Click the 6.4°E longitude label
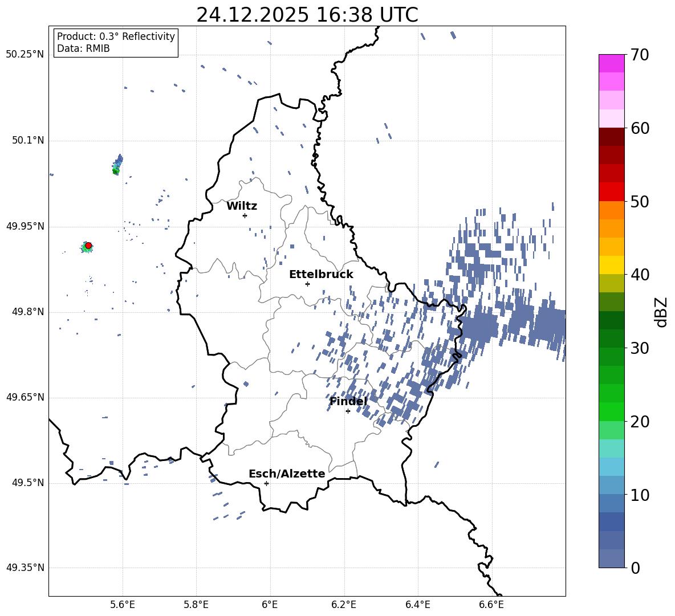The width and height of the screenshot is (675, 616). [x=417, y=605]
